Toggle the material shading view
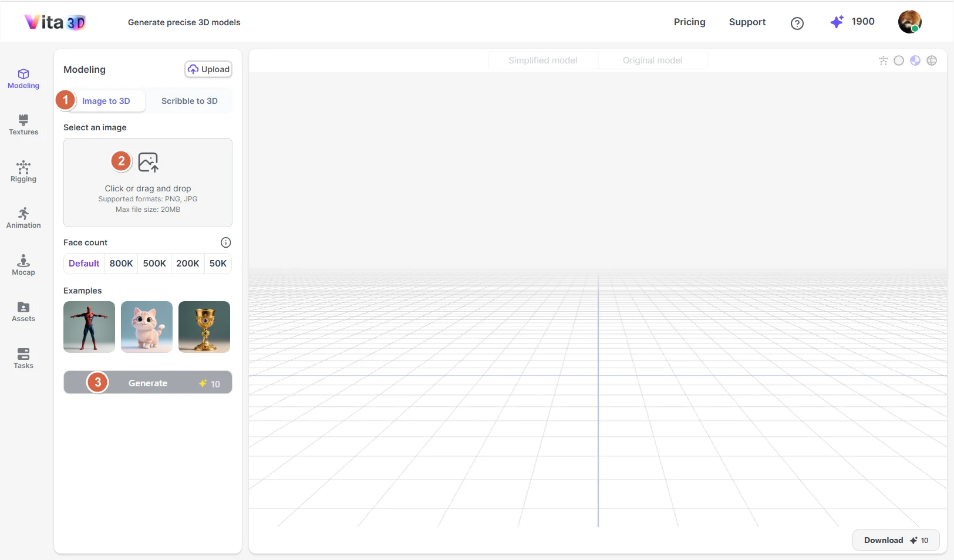 point(915,60)
